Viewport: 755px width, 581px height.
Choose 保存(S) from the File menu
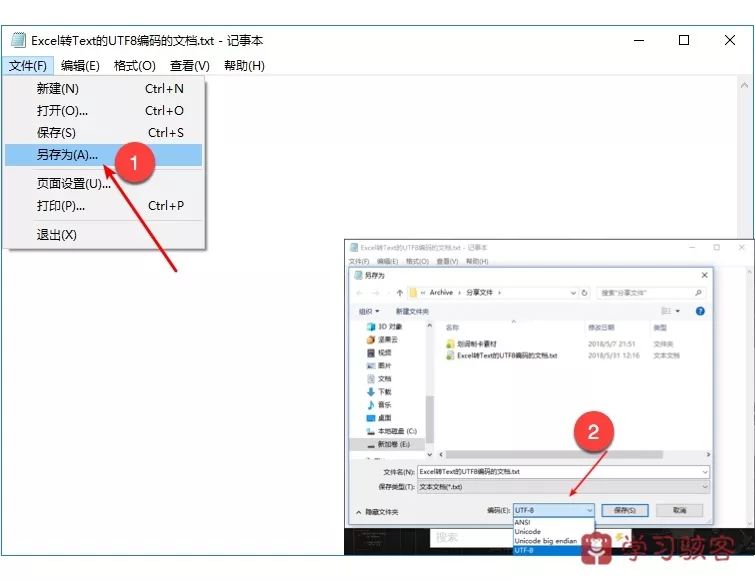point(103,133)
